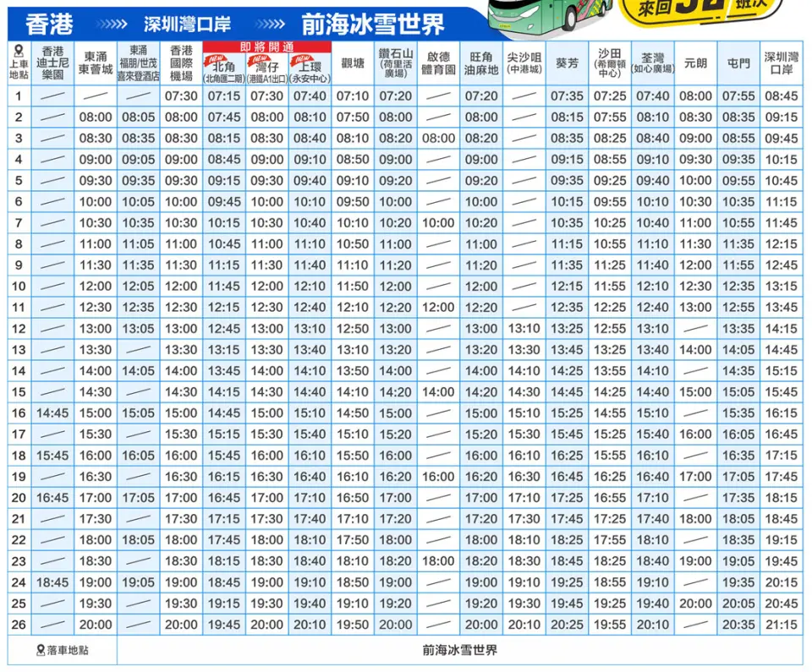This screenshot has height=672, width=812.
Task: Click 21:15 in the 深圳灣口岸 column, row 26
Action: point(782,625)
